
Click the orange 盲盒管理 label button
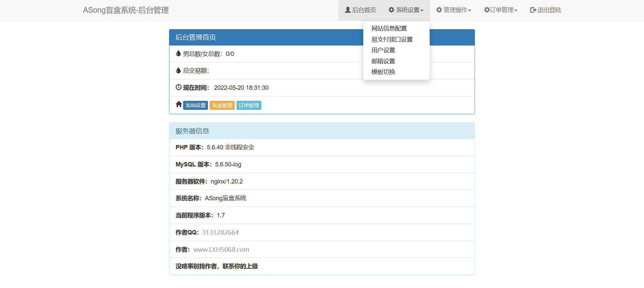tap(222, 105)
